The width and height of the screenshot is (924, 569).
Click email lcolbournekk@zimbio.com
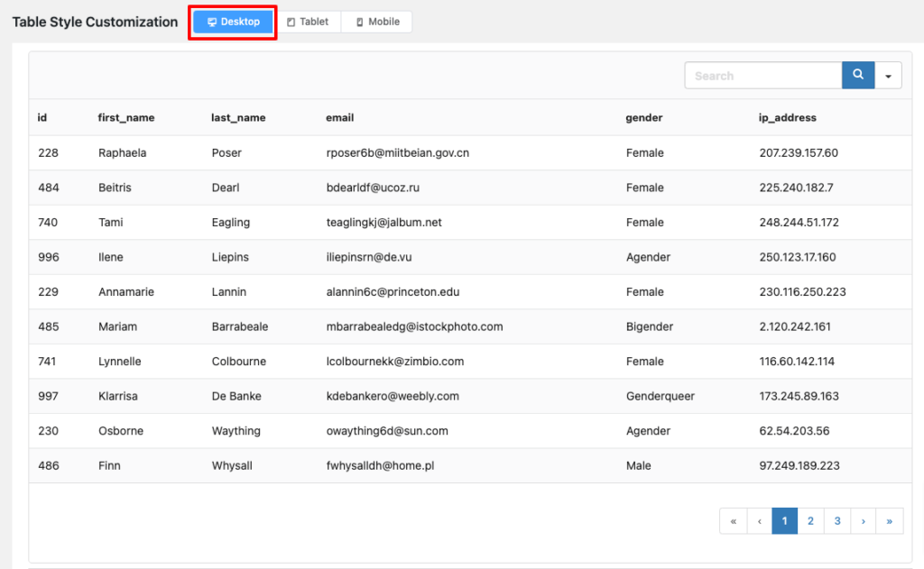click(395, 361)
